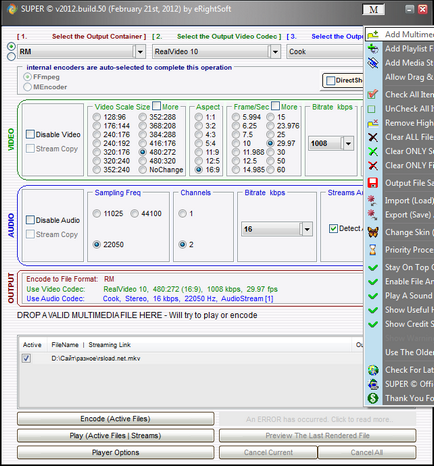Viewport: 434px width, 466px height.
Task: Click the black X Clear ALL Files icon
Action: tap(373, 137)
